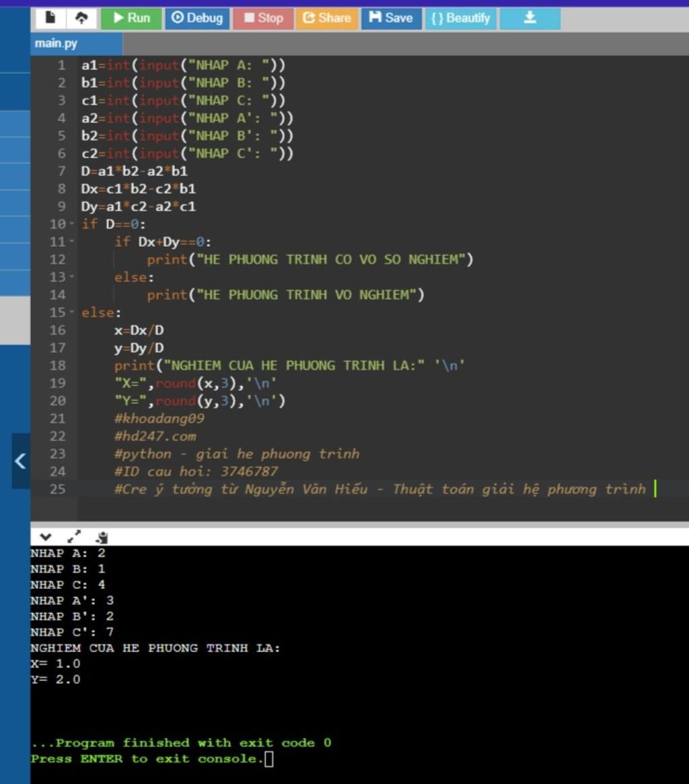Run the program

tap(131, 18)
